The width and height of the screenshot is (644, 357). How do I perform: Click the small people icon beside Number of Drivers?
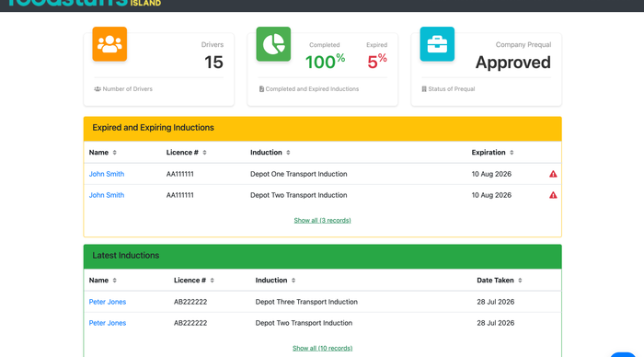pos(98,89)
